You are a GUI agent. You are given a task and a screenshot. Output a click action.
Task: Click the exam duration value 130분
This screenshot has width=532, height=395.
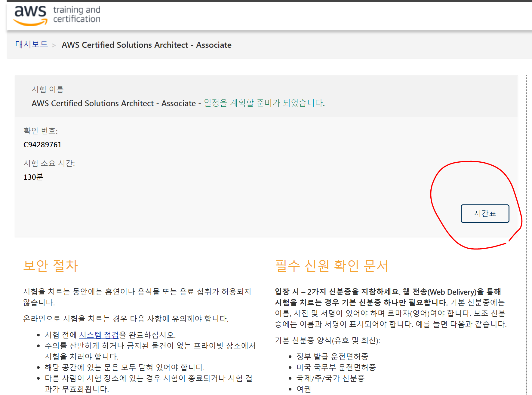[33, 177]
